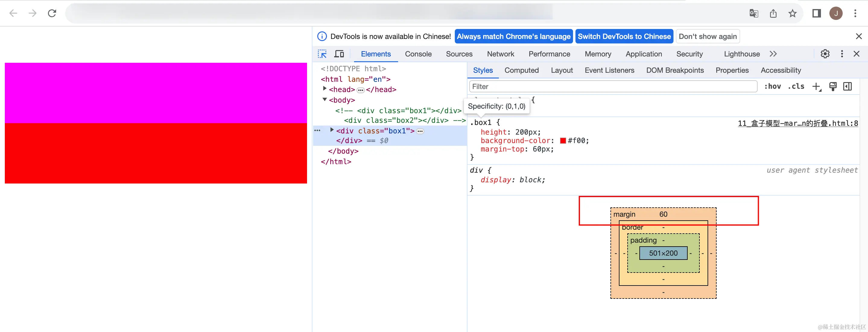Toggle the browser side panel icon
868x332 pixels.
[x=816, y=13]
